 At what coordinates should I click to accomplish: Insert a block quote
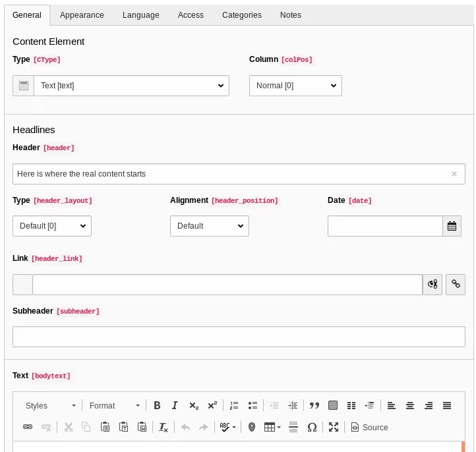[x=314, y=406]
